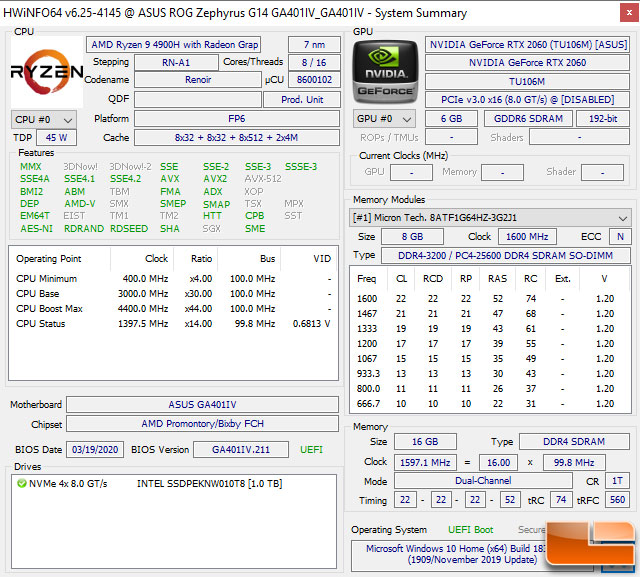Screen dimensions: 640x577
Task: Click the PCIe v3.0 x16 [DISABLED] field
Action: (527, 100)
